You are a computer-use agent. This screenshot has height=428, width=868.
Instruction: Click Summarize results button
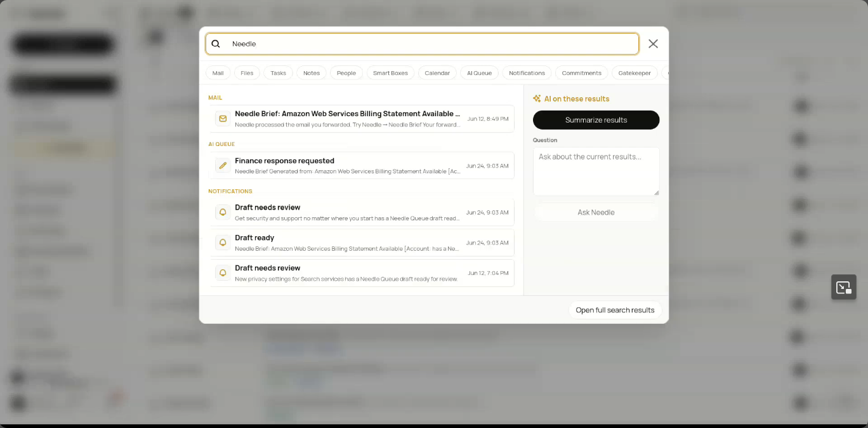596,120
